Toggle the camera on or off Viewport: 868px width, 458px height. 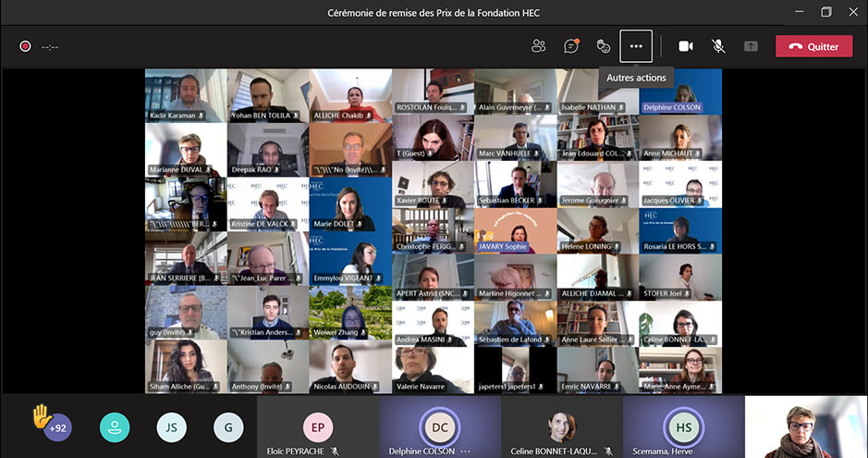pos(686,46)
